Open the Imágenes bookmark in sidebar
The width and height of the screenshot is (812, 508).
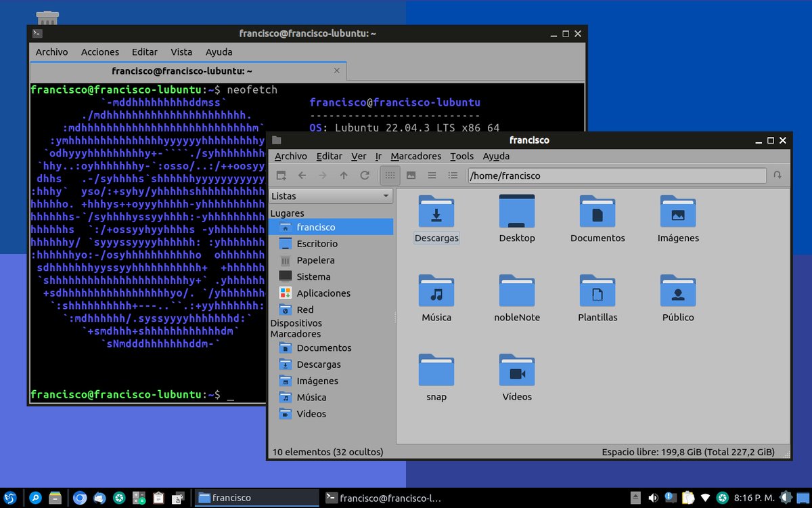click(x=331, y=381)
